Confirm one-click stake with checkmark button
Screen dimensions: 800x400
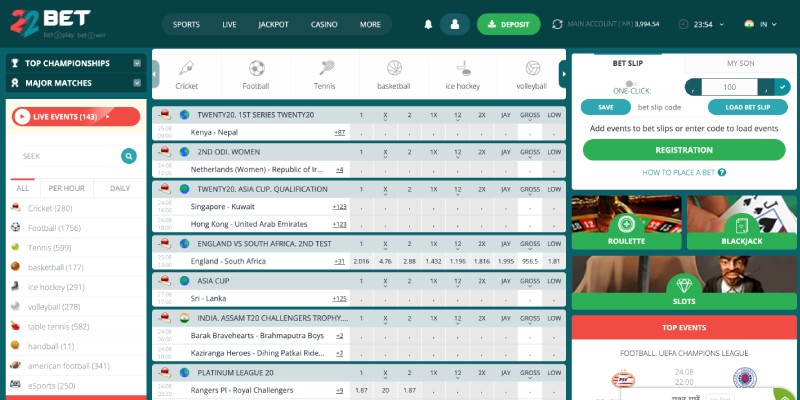pos(782,87)
